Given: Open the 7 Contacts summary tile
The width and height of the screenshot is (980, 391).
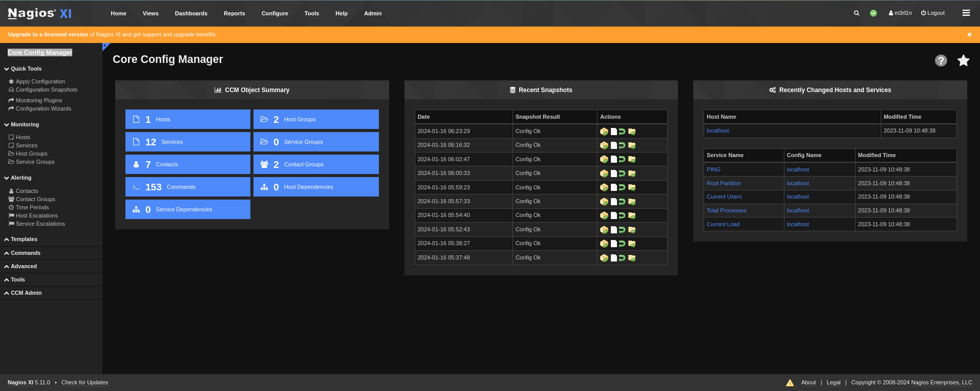Looking at the screenshot, I should 188,164.
